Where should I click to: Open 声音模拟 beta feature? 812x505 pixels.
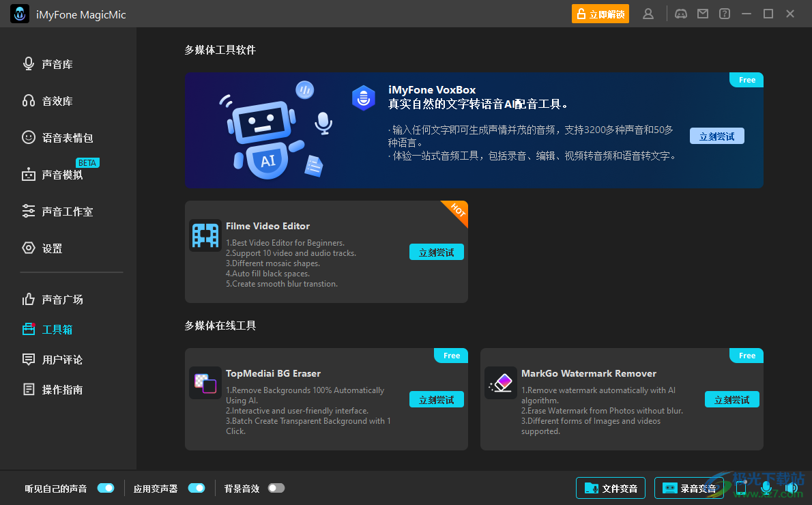(53, 175)
